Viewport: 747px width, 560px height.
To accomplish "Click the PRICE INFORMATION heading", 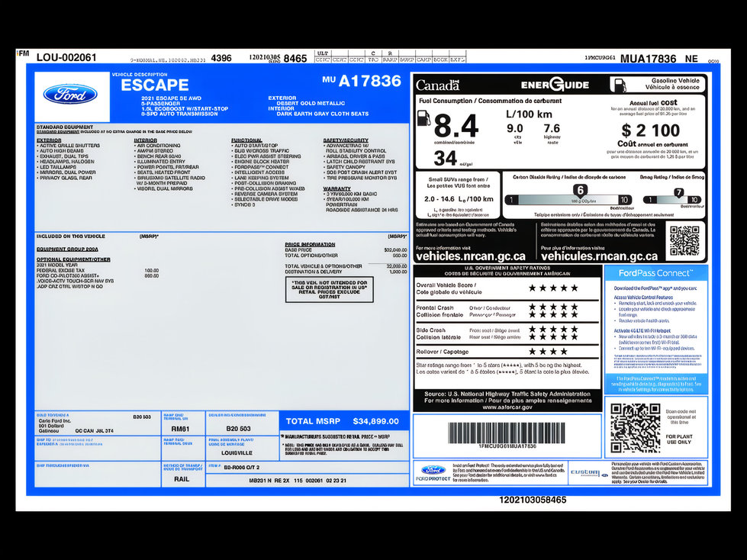I will (310, 244).
